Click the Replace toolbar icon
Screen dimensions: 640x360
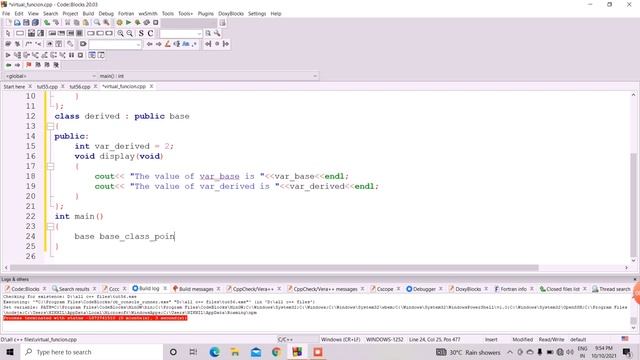[x=106, y=23]
